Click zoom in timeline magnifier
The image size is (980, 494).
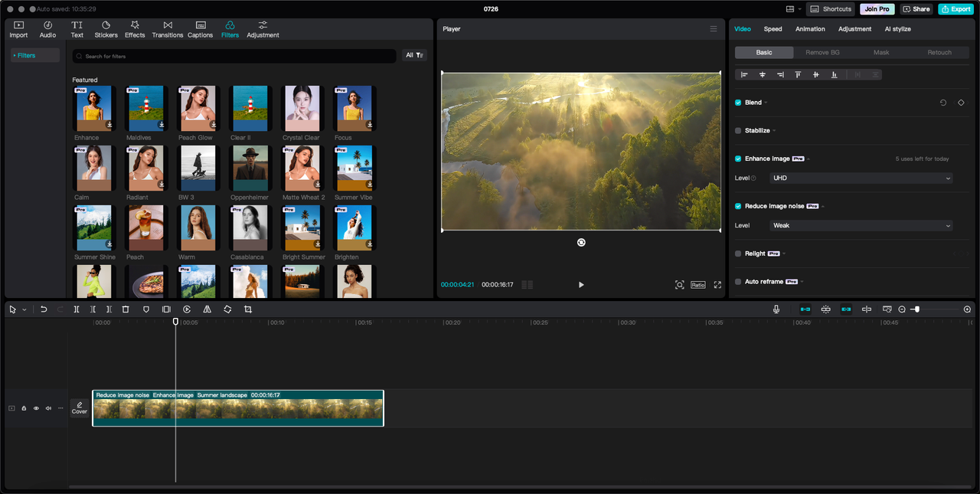pos(967,309)
